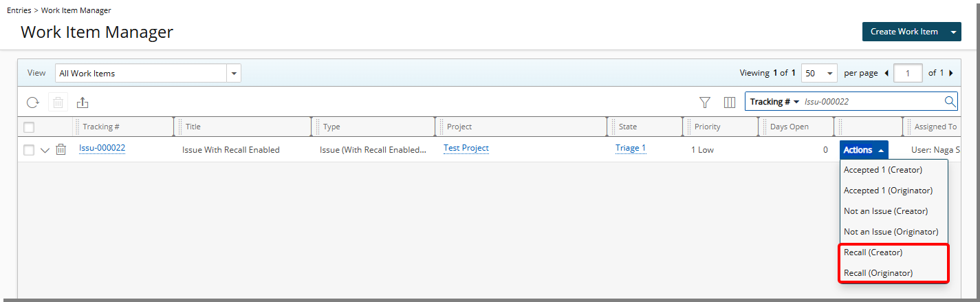
Task: Tick the select-all header checkbox
Action: coord(29,127)
